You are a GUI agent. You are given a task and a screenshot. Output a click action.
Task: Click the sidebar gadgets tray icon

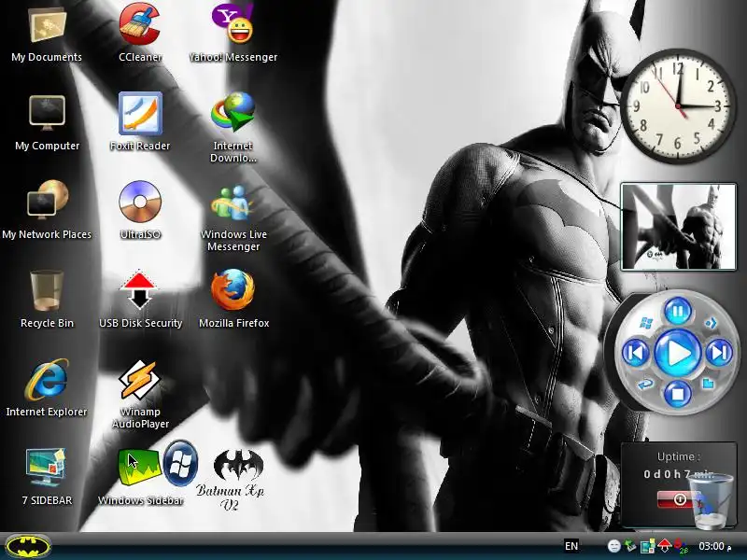647,546
